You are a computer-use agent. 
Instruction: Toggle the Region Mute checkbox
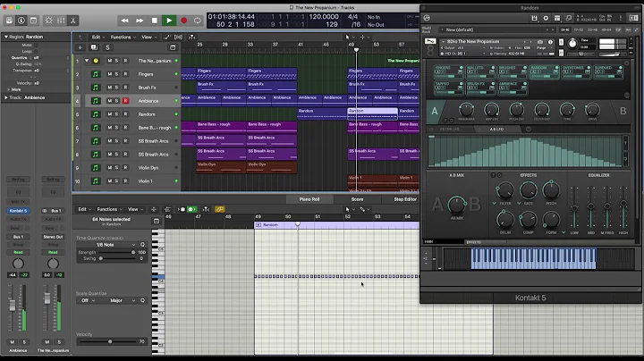[x=35, y=45]
